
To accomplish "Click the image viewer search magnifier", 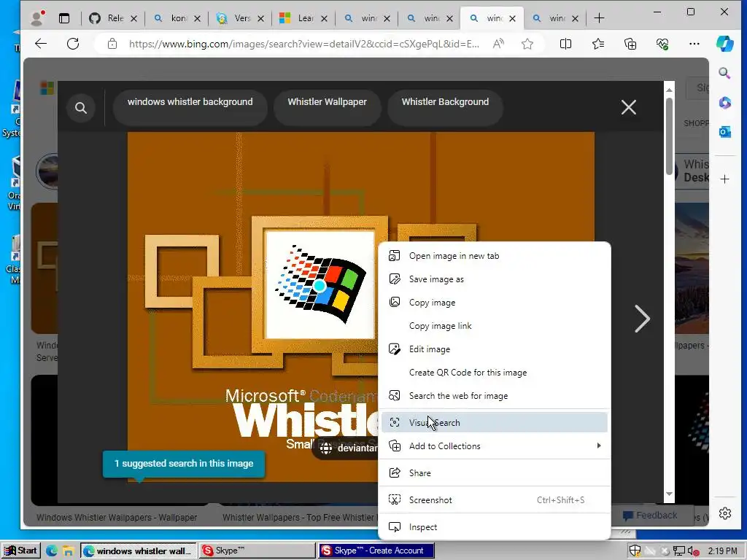I will [x=81, y=108].
